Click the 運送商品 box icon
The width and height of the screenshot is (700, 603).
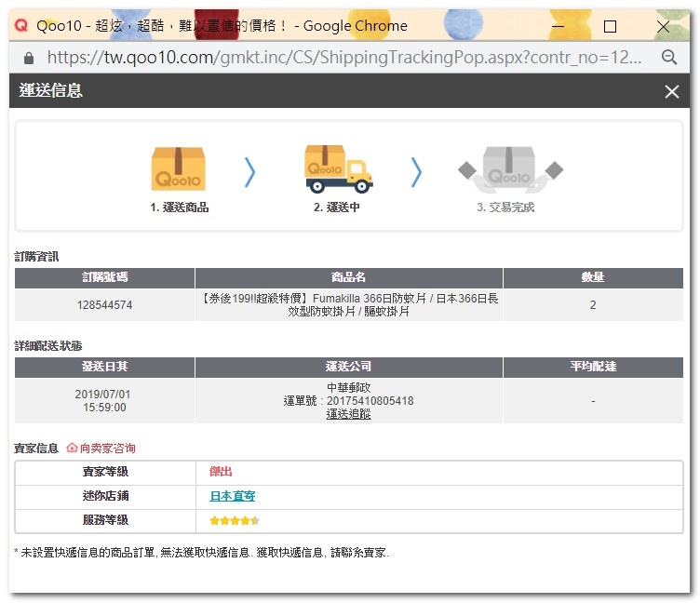click(x=178, y=169)
